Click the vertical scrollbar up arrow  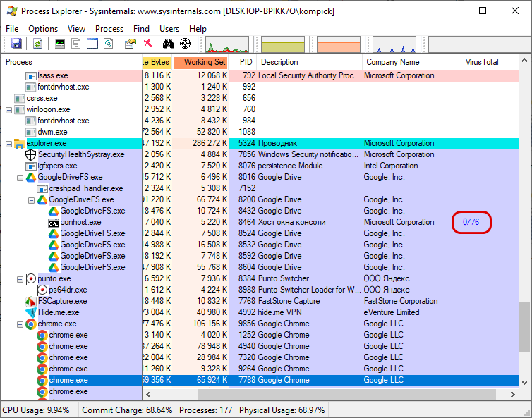tap(524, 61)
